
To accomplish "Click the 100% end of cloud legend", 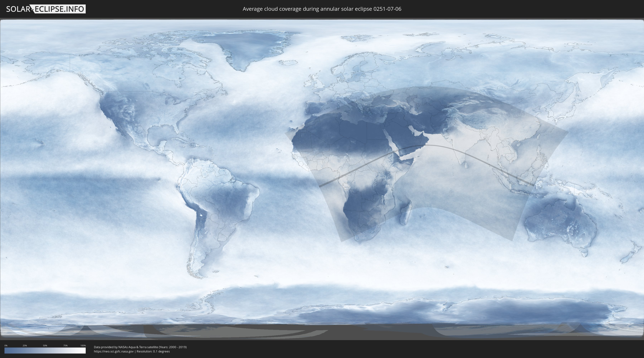I will click(x=84, y=350).
